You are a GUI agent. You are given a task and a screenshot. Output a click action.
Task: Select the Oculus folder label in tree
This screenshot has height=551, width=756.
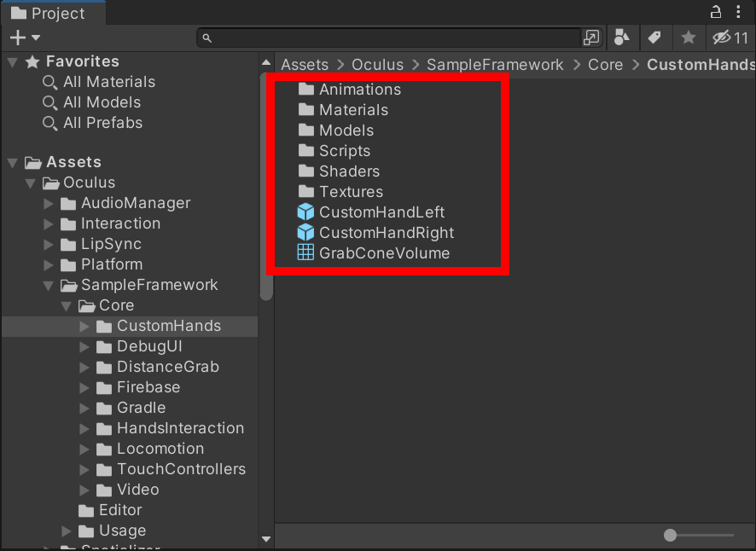pyautogui.click(x=90, y=183)
